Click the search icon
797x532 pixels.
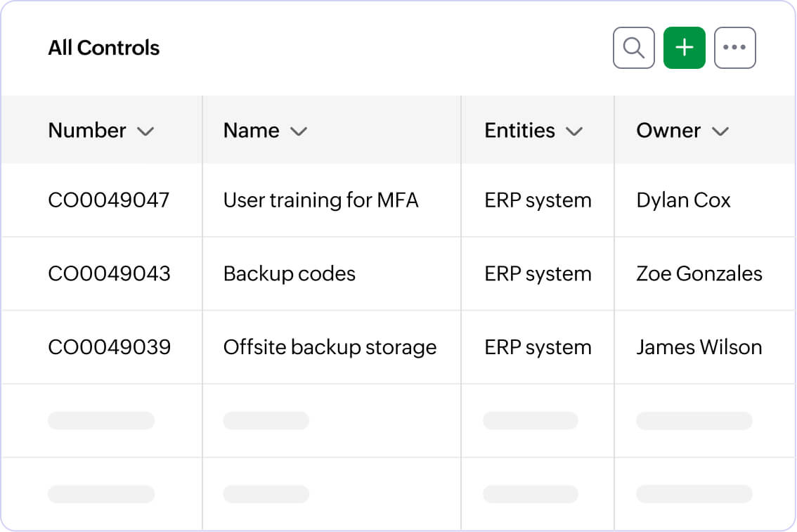pos(633,47)
